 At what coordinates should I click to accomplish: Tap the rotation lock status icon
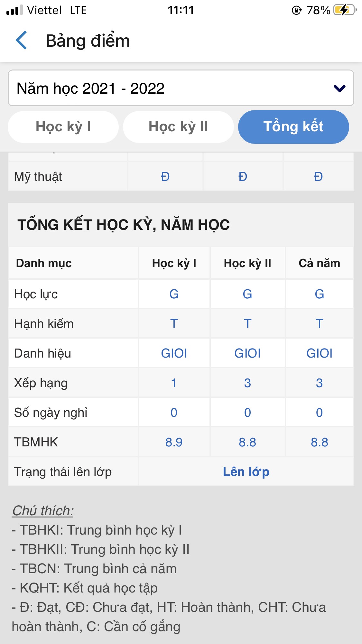[x=296, y=10]
